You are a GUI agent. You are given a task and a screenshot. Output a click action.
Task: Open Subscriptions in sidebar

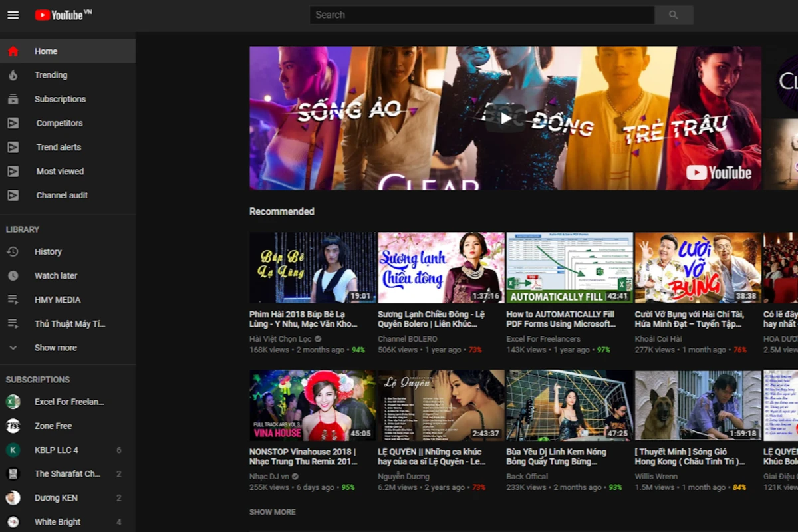point(68,99)
